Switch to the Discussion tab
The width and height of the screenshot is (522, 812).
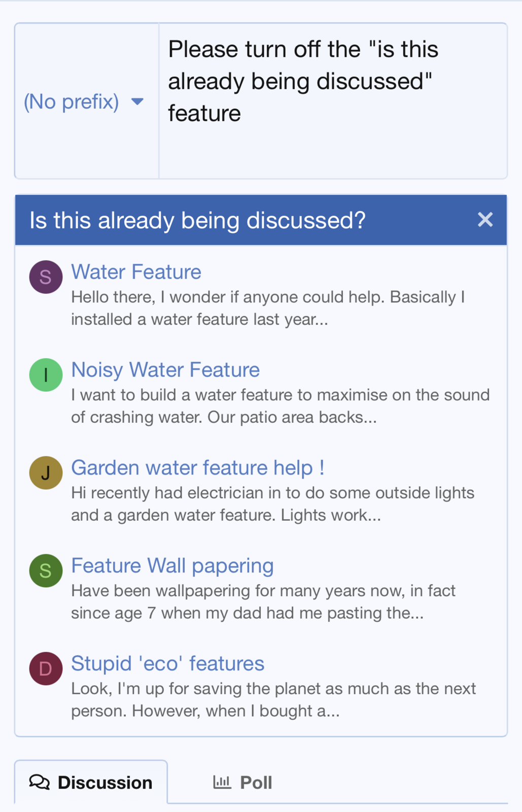click(x=91, y=783)
